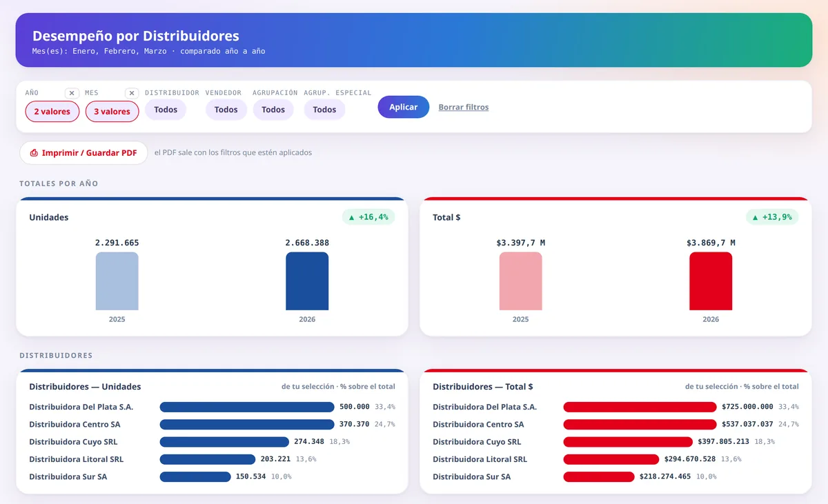828x504 pixels.
Task: Click the Unidades value 2.668.388
Action: 307,243
